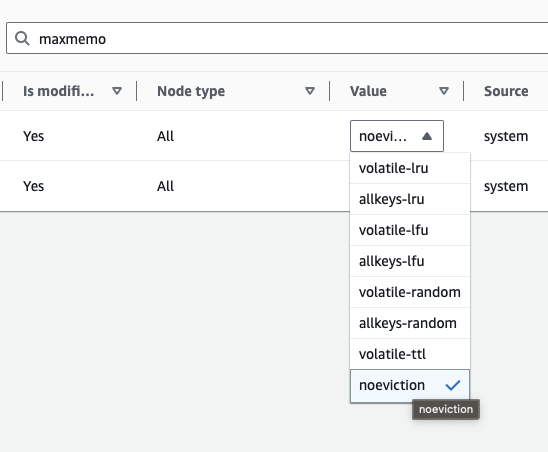Collapse the noeviction value dropdown
548x452 pixels.
click(x=397, y=136)
